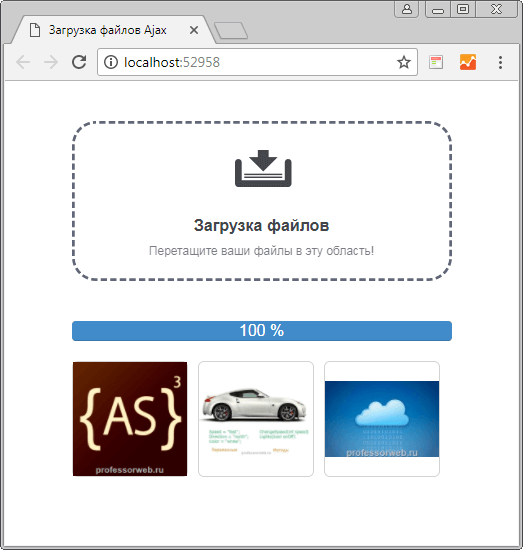The height and width of the screenshot is (550, 523).
Task: Click the localhost:52958 address bar
Action: (257, 62)
